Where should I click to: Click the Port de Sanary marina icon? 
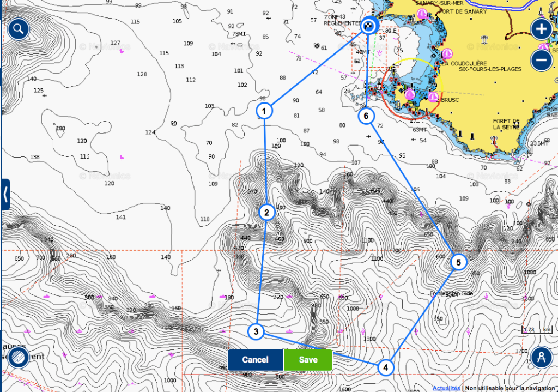pyautogui.click(x=422, y=13)
